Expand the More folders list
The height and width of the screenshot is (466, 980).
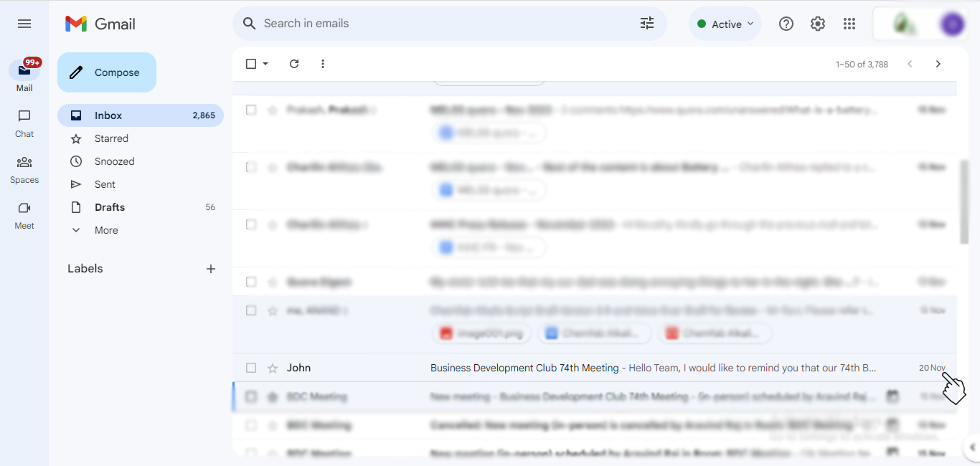[x=105, y=230]
